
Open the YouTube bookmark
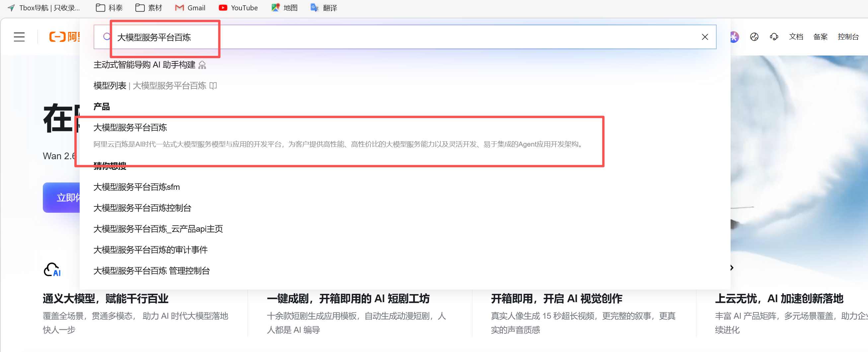238,8
